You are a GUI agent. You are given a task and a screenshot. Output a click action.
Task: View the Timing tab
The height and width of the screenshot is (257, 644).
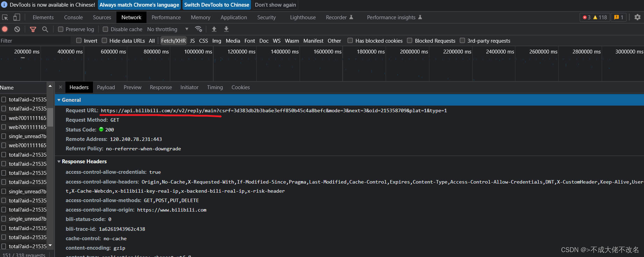215,87
